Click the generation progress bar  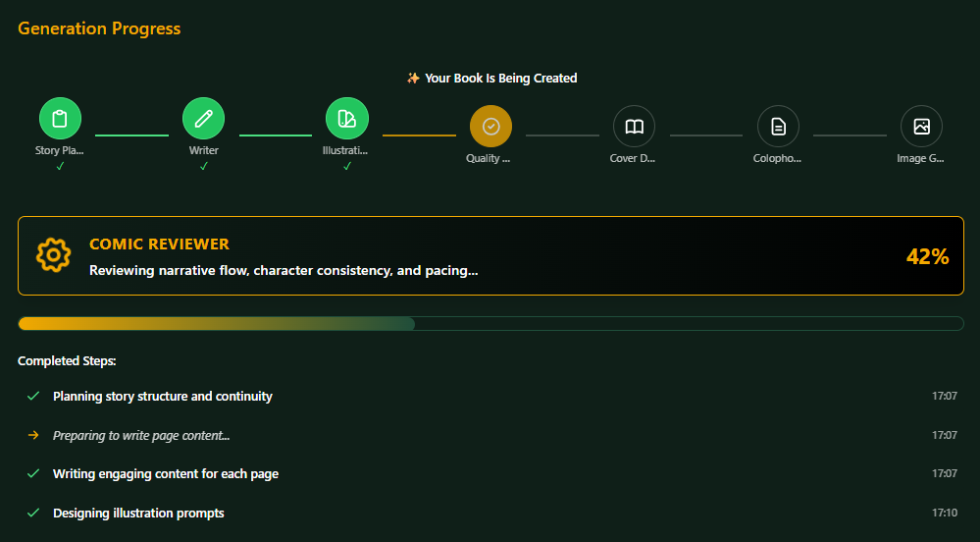coord(490,324)
